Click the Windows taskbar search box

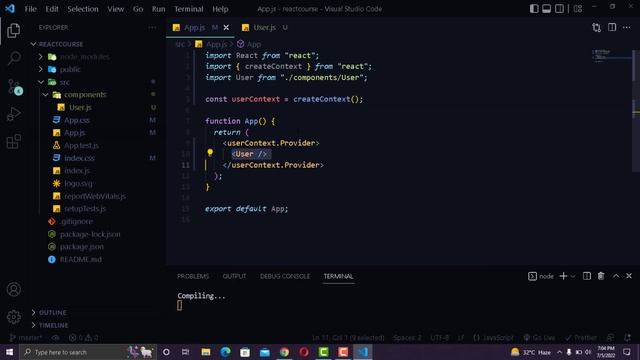(88, 352)
